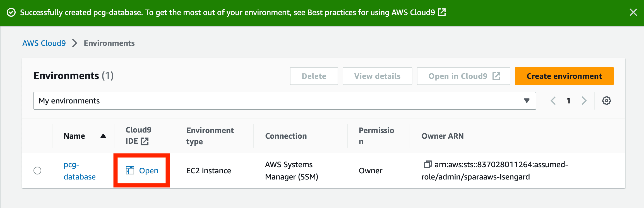Open the pcg-database environment link
This screenshot has width=644, height=208.
click(x=80, y=171)
